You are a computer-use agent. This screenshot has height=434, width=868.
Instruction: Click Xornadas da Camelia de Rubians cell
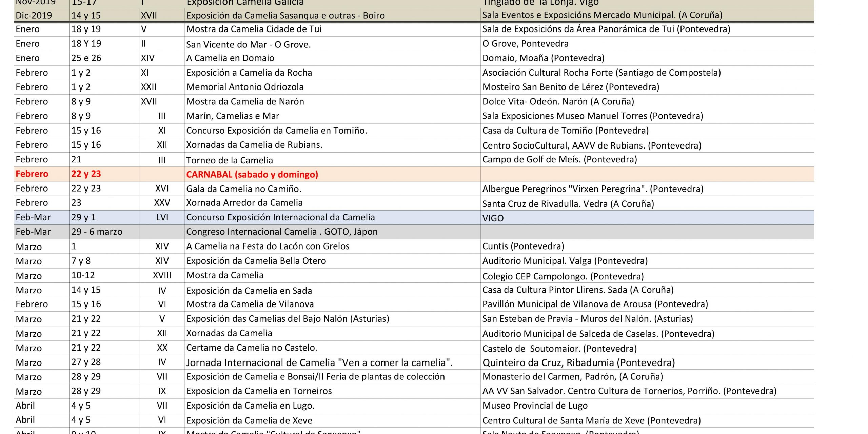[x=254, y=145]
